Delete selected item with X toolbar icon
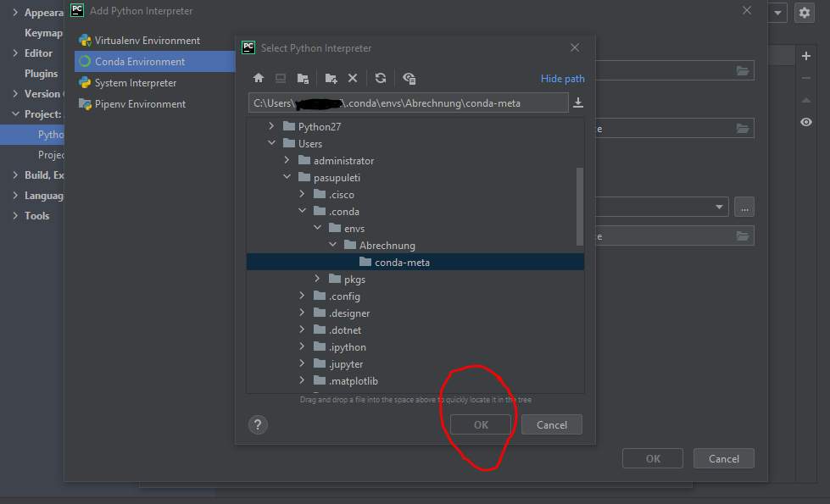The image size is (830, 504). coord(353,78)
